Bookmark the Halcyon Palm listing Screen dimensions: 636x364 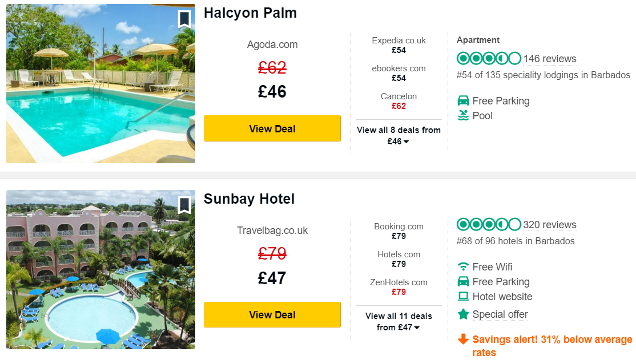(184, 19)
